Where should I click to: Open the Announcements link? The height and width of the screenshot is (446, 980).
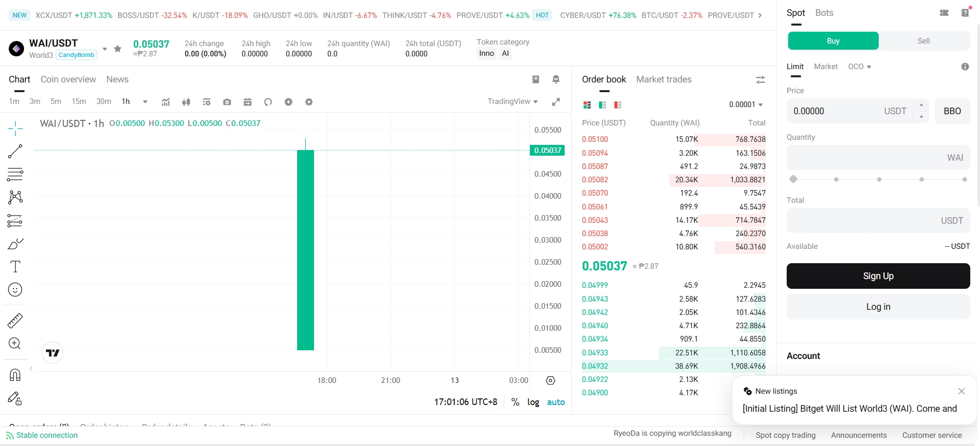pos(859,435)
